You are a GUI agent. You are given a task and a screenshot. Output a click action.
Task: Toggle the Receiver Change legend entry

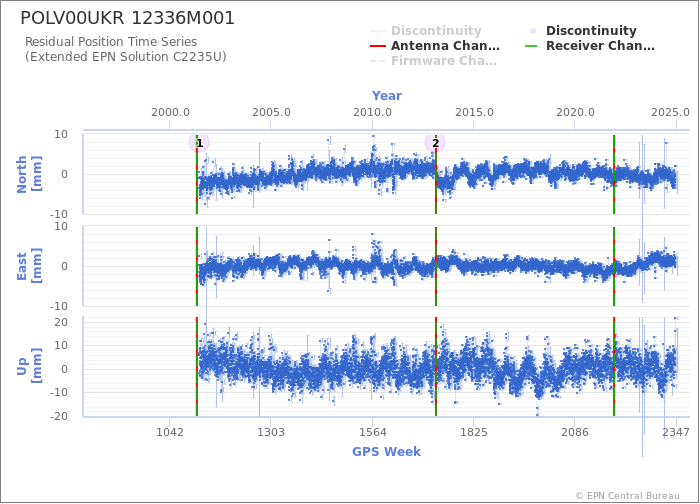coord(590,46)
